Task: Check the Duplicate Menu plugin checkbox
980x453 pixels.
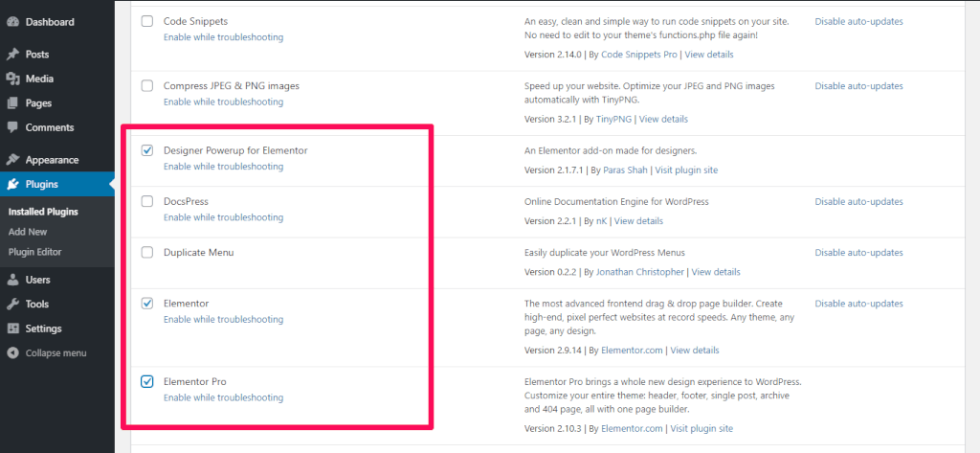Action: point(146,253)
